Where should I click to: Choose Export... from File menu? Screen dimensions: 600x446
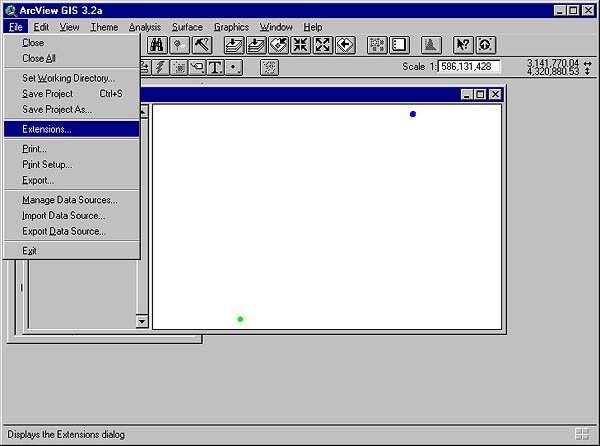pyautogui.click(x=72, y=180)
